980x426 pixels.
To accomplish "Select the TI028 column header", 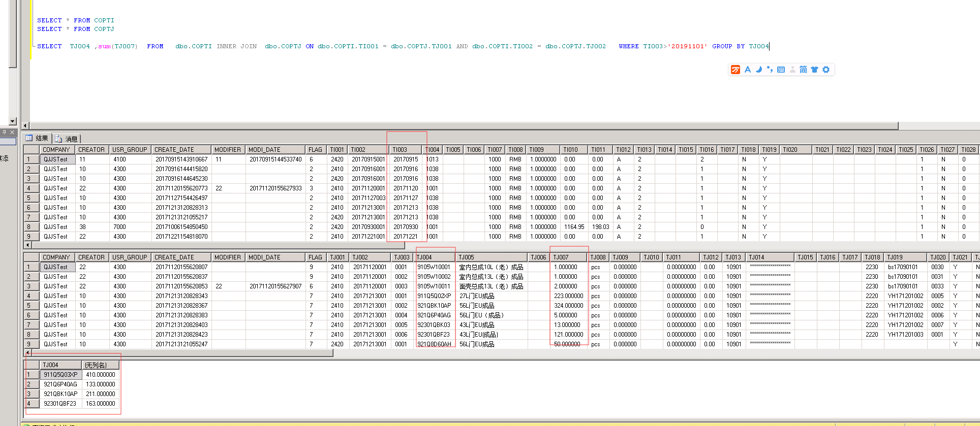I will tap(969, 149).
